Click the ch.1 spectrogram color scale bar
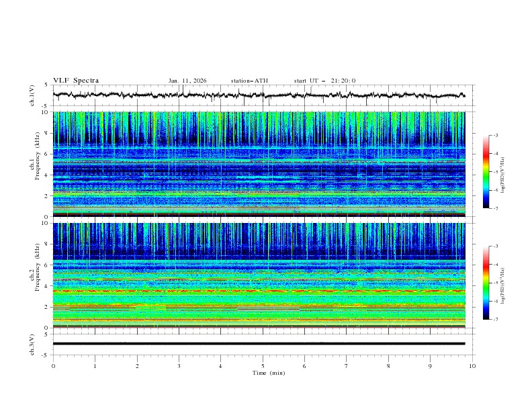Viewport: 532px width, 411px height. click(486, 172)
